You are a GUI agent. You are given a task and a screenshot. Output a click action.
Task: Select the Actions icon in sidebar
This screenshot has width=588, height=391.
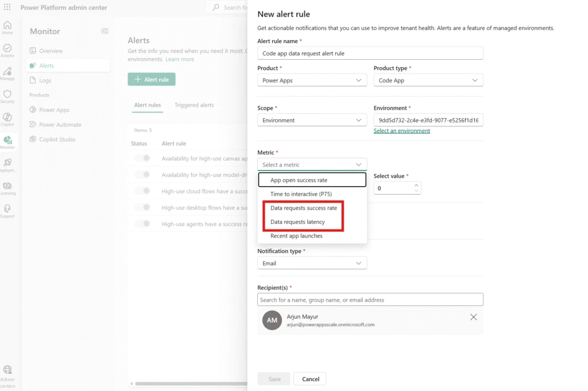(x=7, y=50)
